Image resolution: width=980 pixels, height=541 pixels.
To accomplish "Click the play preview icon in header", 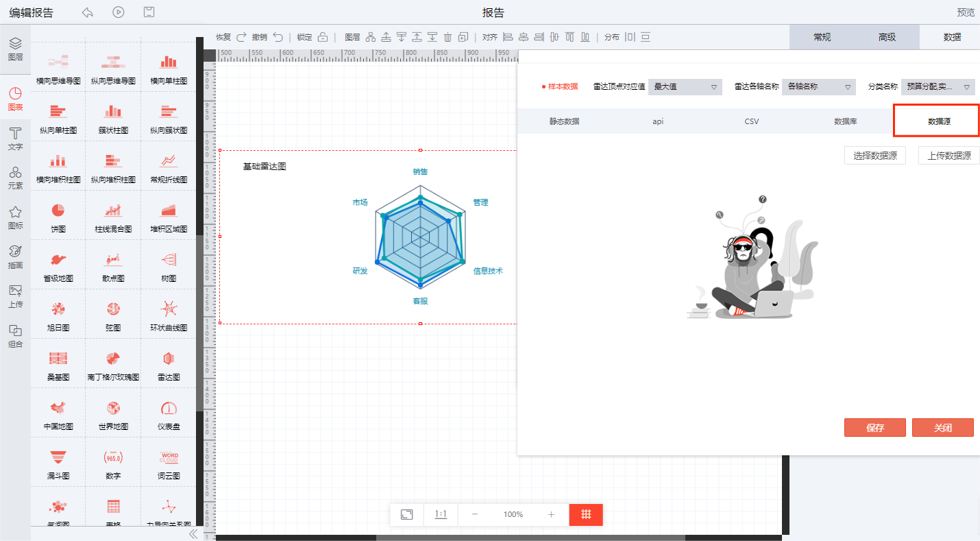I will pyautogui.click(x=119, y=12).
